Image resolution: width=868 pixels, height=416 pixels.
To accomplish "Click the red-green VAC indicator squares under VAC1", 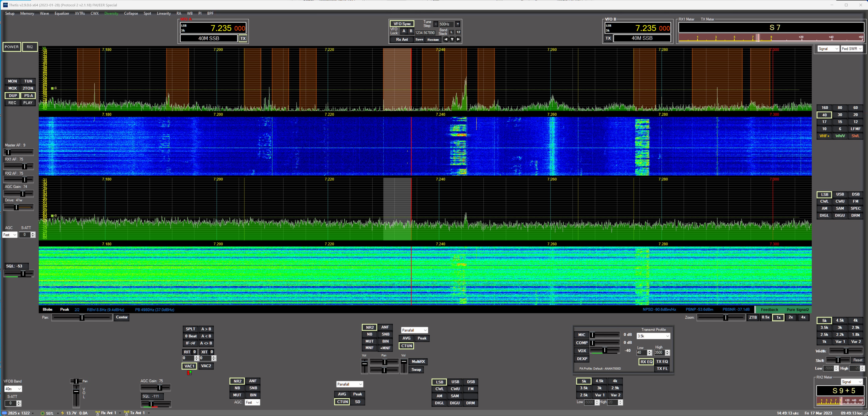I will click(189, 373).
